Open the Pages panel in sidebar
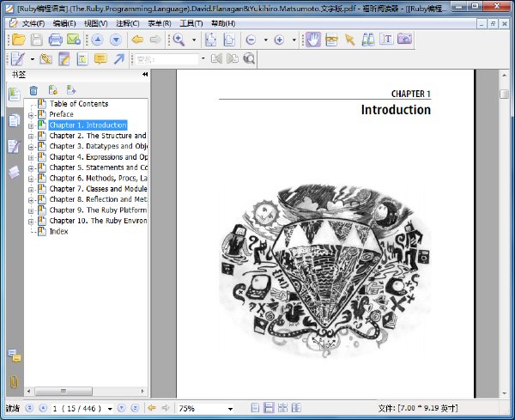Screen dimensions: 515x420 tap(14, 120)
